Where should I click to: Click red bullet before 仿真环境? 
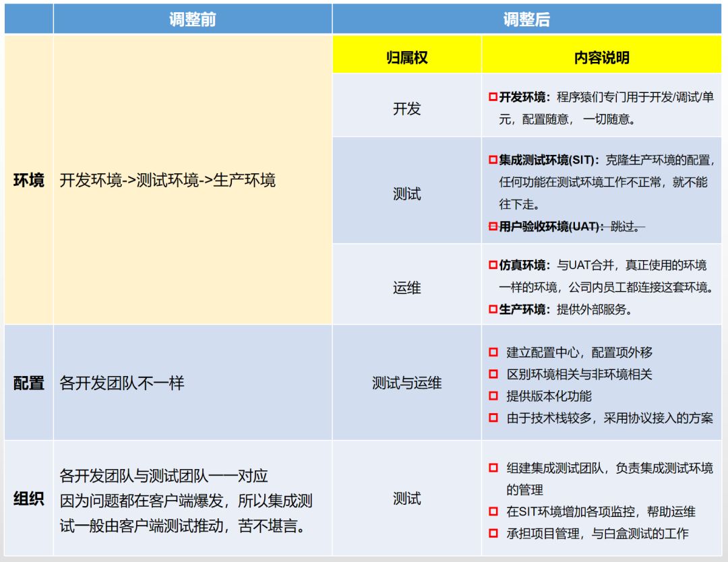[x=493, y=265]
